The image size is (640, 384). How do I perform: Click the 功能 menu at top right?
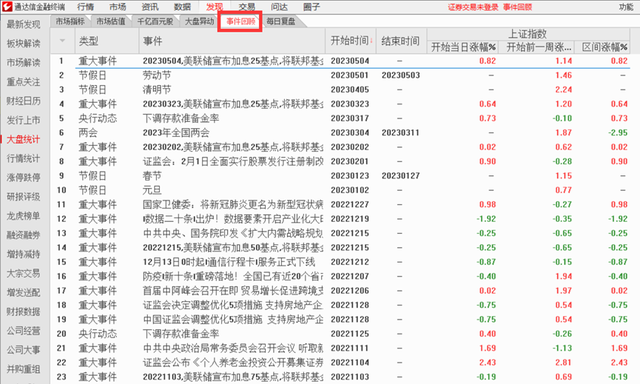coord(626,7)
